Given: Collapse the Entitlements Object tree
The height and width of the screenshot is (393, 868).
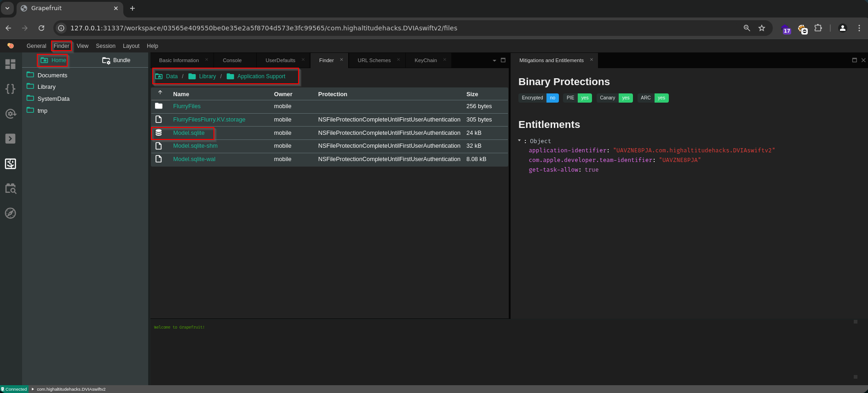Looking at the screenshot, I should click(x=519, y=140).
